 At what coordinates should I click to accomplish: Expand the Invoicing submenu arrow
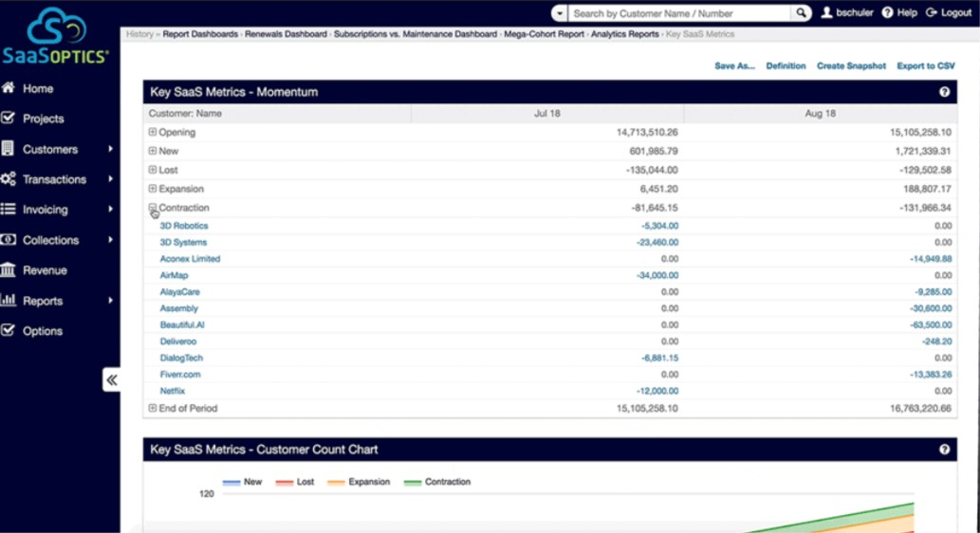pyautogui.click(x=110, y=209)
